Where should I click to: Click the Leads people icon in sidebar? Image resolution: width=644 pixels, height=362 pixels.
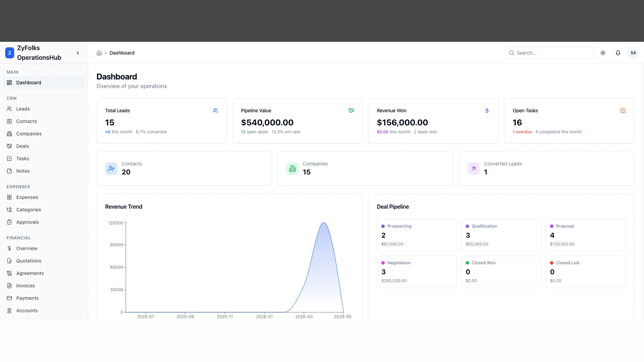[9, 109]
